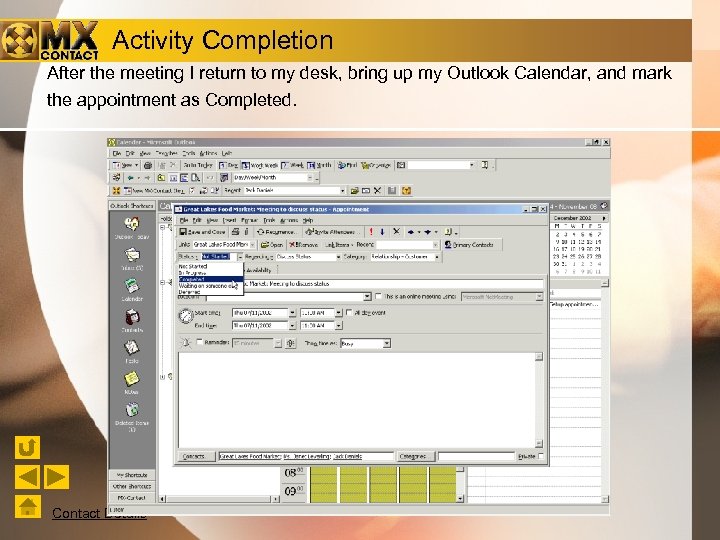Click the New button in Outlook toolbar
The image size is (720, 540).
pyautogui.click(x=125, y=165)
